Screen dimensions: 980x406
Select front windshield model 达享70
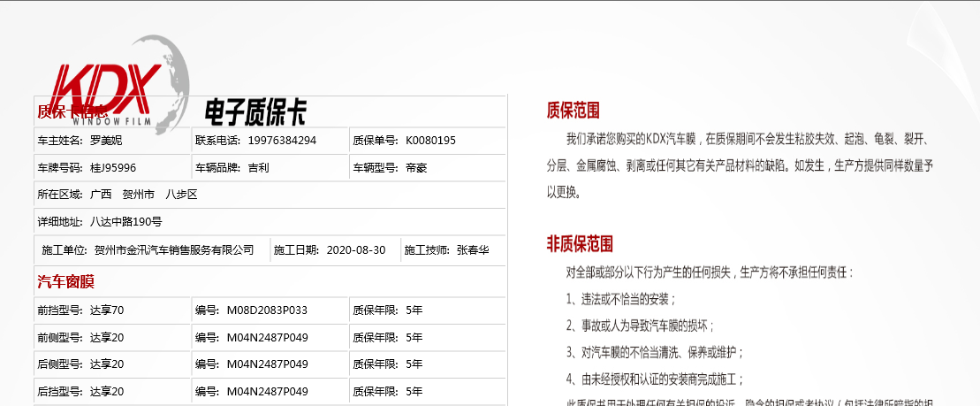pos(107,310)
